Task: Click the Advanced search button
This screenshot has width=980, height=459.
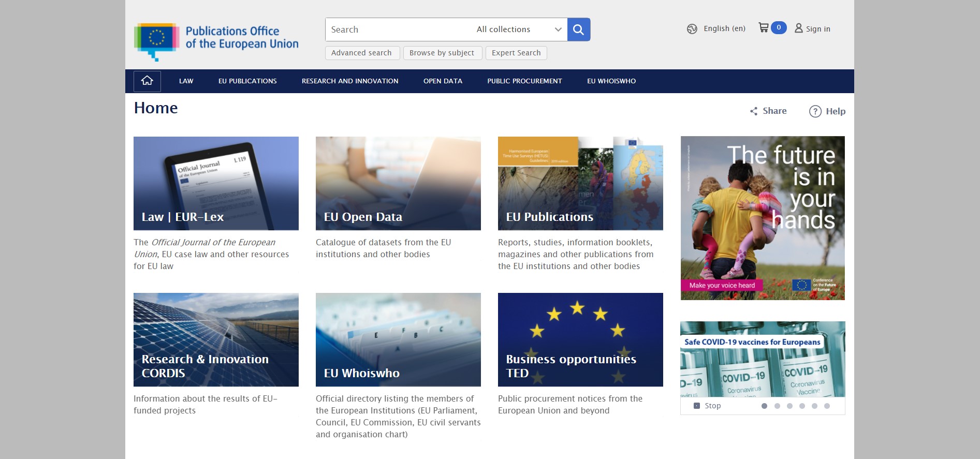Action: [x=362, y=53]
